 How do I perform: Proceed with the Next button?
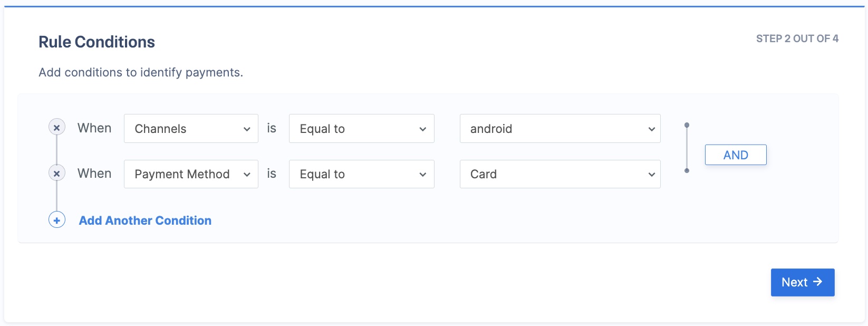click(x=803, y=282)
